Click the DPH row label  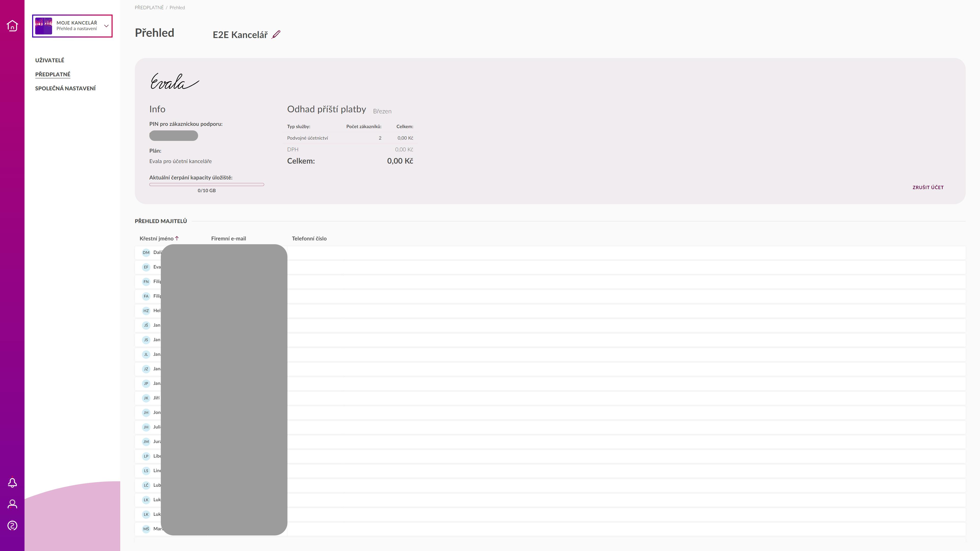293,150
